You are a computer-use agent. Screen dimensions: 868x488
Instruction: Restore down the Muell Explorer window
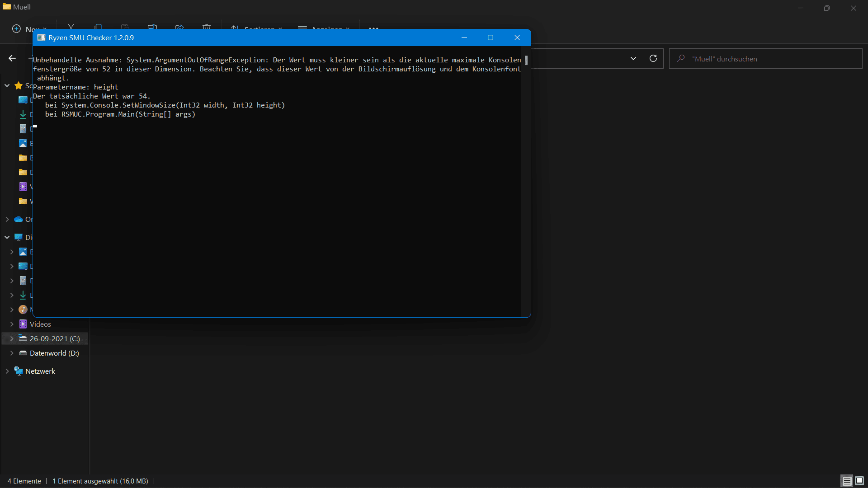click(827, 8)
